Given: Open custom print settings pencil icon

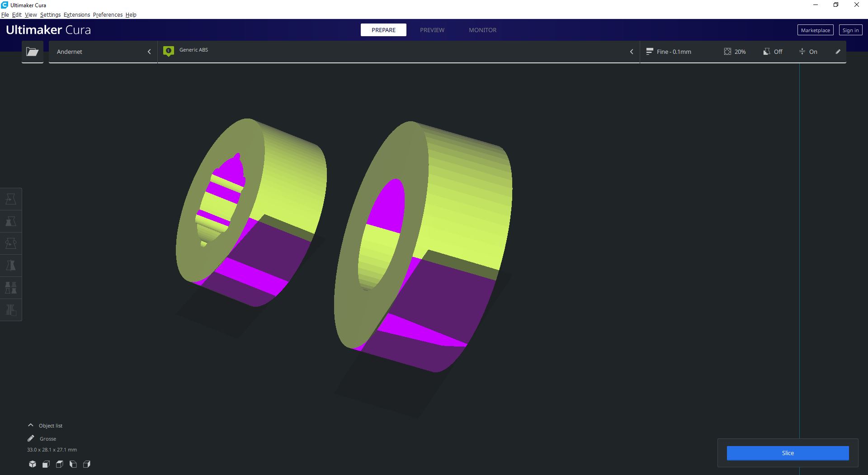Looking at the screenshot, I should pyautogui.click(x=838, y=52).
